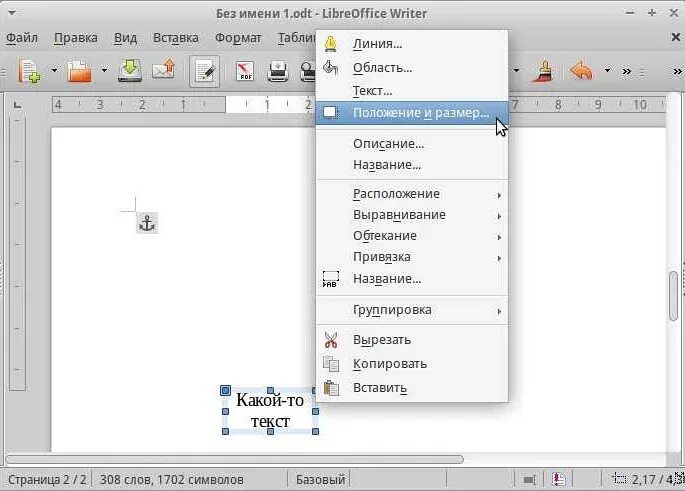The width and height of the screenshot is (685, 491).
Task: Open the Undo history dropdown arrow
Action: (607, 70)
